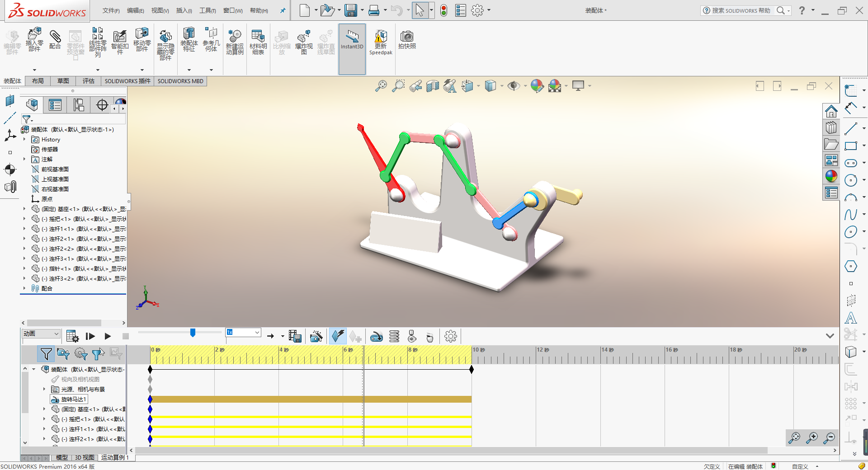Pin the menu bar with pushpin

pyautogui.click(x=283, y=10)
